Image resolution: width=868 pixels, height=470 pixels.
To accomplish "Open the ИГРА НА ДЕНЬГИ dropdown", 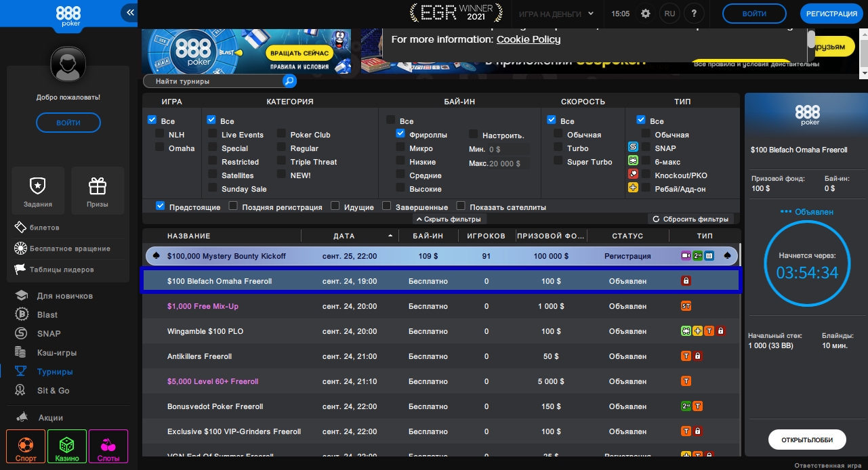I will coord(556,14).
